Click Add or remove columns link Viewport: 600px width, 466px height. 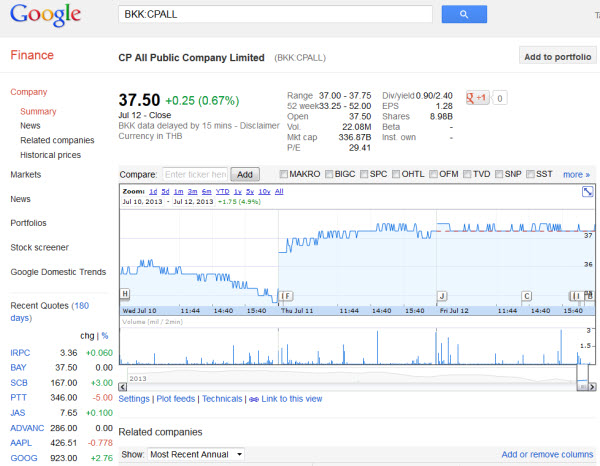(x=547, y=455)
